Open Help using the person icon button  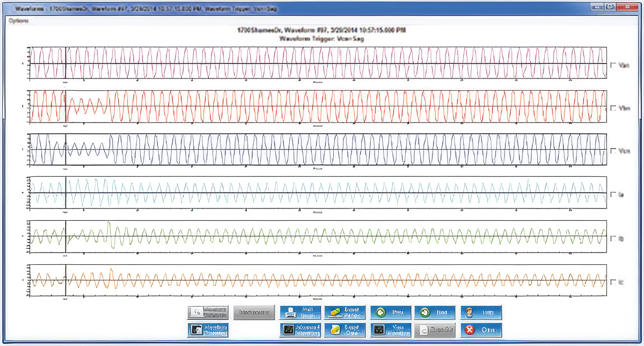[481, 313]
